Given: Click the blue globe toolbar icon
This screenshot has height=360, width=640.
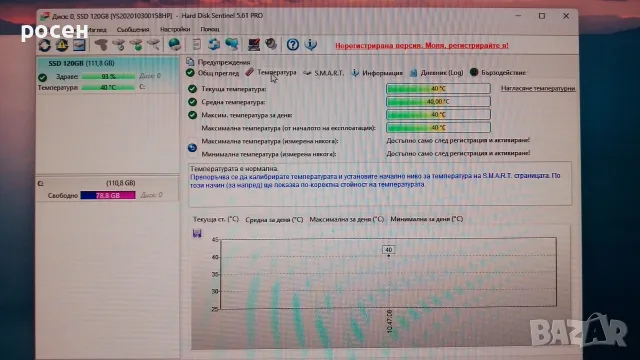Looking at the screenshot, I should point(175,44).
